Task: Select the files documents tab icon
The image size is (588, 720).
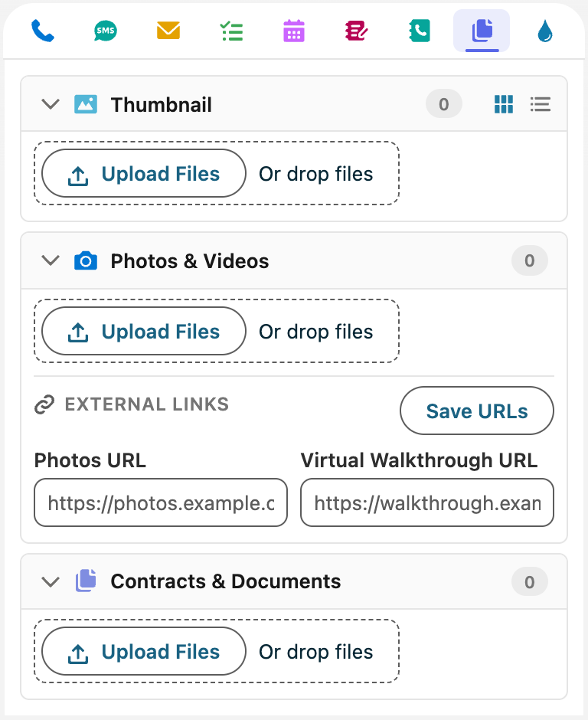Action: click(482, 31)
